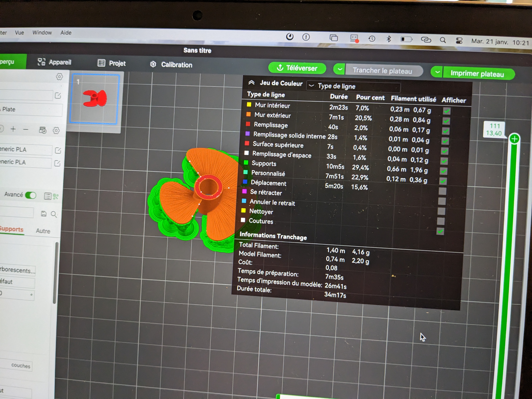
Task: Open the Window menu
Action: click(x=42, y=32)
